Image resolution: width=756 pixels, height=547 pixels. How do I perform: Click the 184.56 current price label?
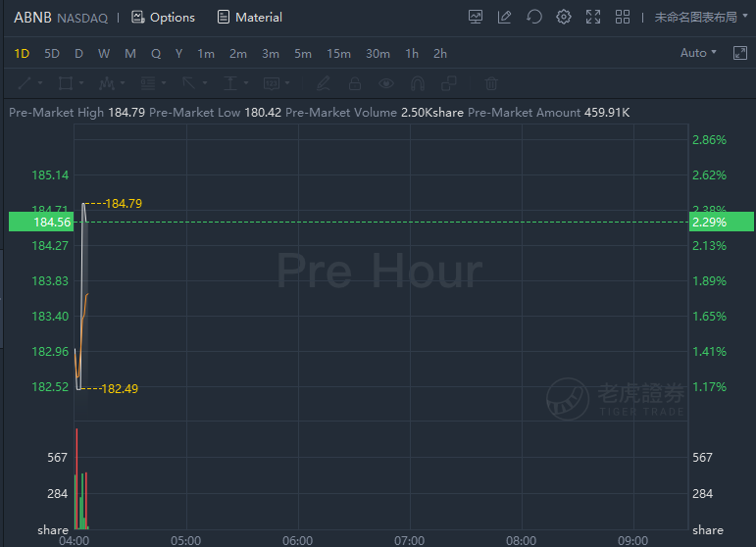tap(41, 222)
